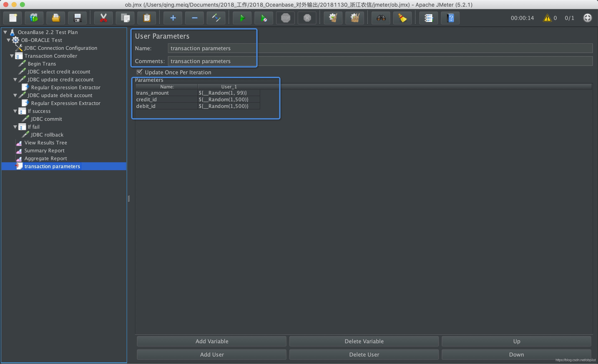Expand all tree nodes with plus icon
This screenshot has height=364, width=598.
[173, 18]
